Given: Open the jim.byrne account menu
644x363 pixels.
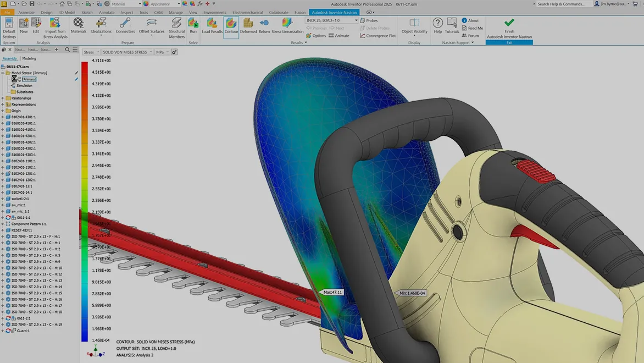Looking at the screenshot, I should [x=612, y=4].
